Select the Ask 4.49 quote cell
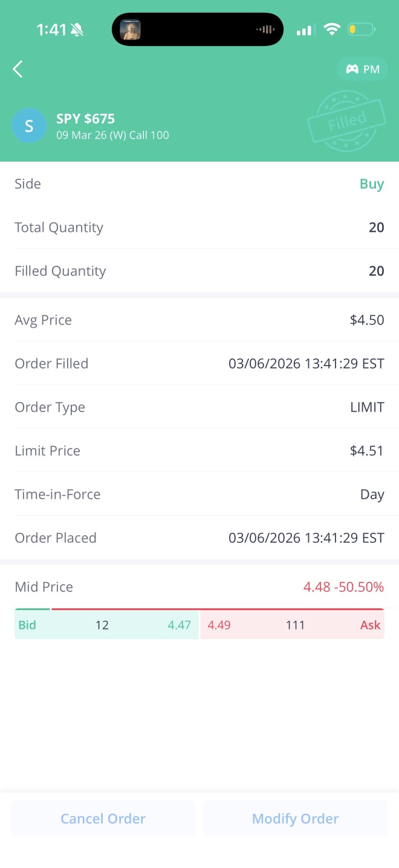 293,625
